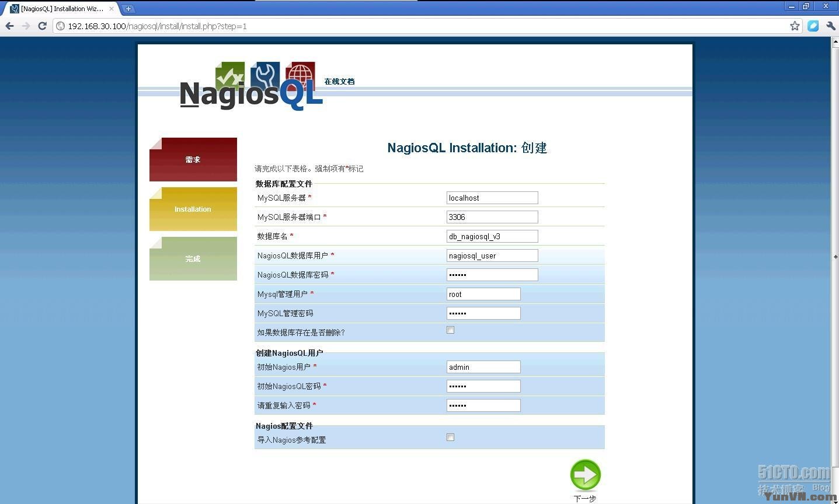Image resolution: width=839 pixels, height=504 pixels.
Task: Click the MySQL服务器端口 field with 3306
Action: pos(492,217)
